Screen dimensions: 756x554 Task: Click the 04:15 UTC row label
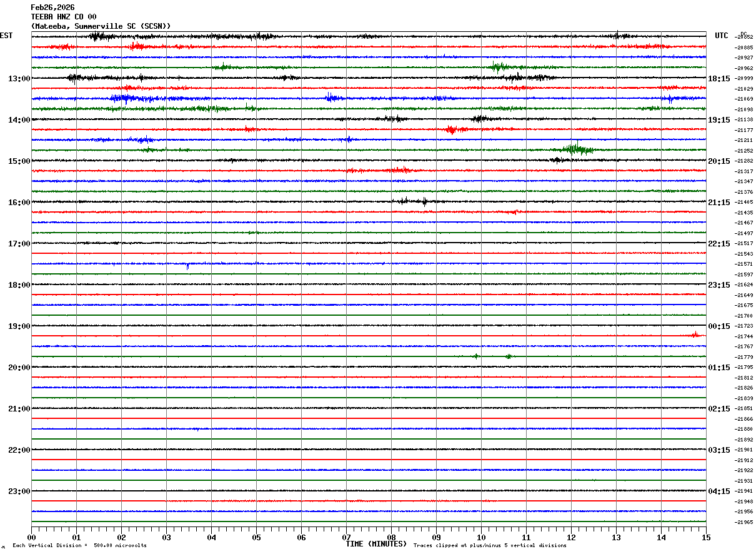719,491
